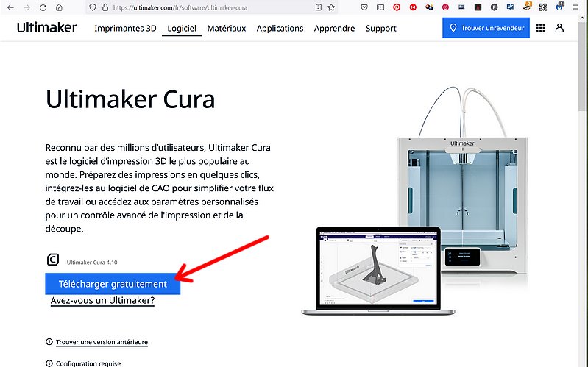The height and width of the screenshot is (367, 588).
Task: Open the QR code extension icon
Action: pos(543,7)
